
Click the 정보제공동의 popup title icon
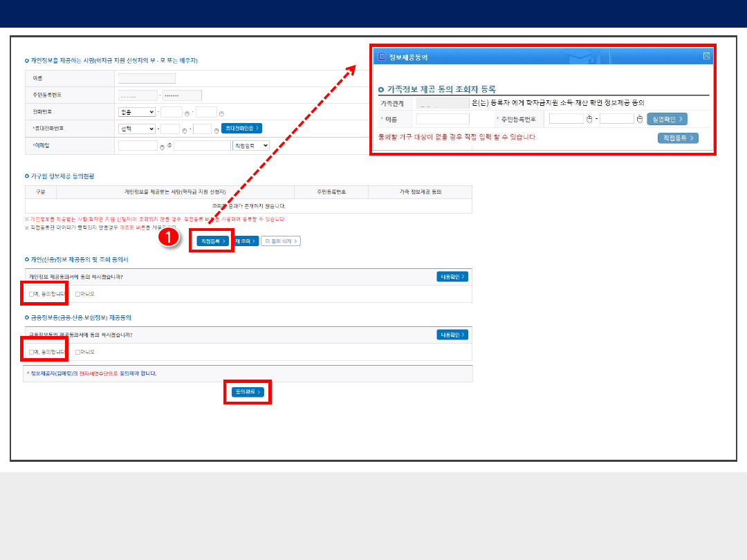click(381, 57)
